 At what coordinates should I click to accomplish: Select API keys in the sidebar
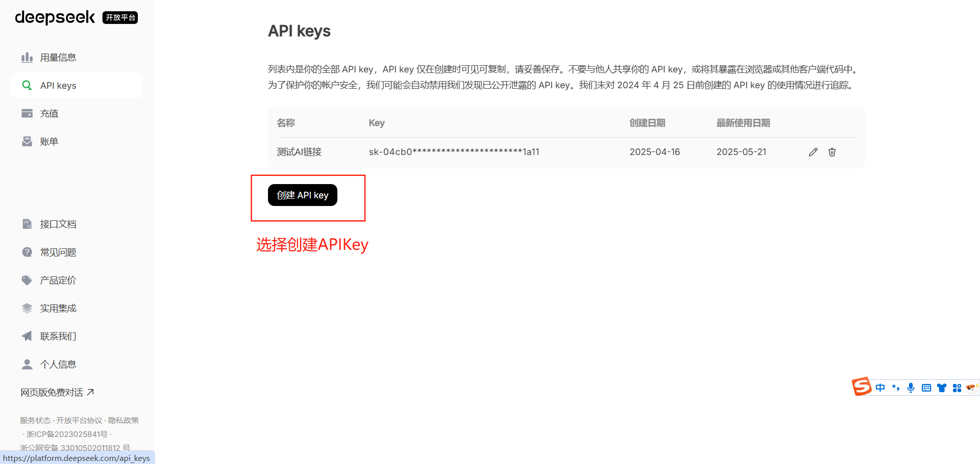click(x=58, y=86)
